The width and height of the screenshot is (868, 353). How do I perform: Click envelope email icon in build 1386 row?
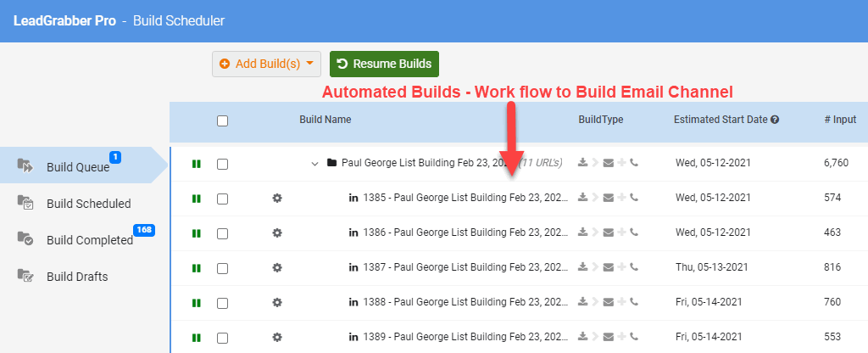pyautogui.click(x=609, y=233)
